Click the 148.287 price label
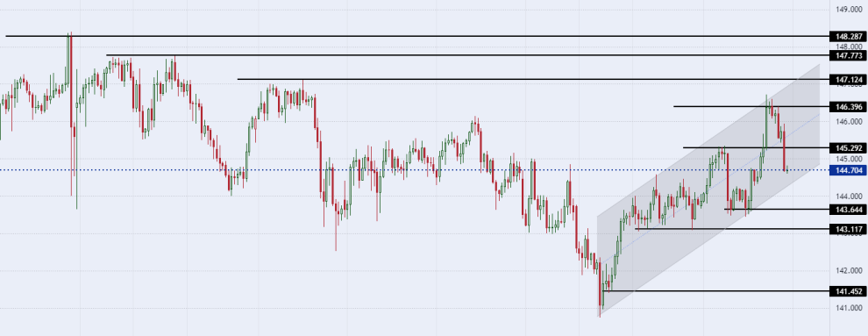 point(848,36)
